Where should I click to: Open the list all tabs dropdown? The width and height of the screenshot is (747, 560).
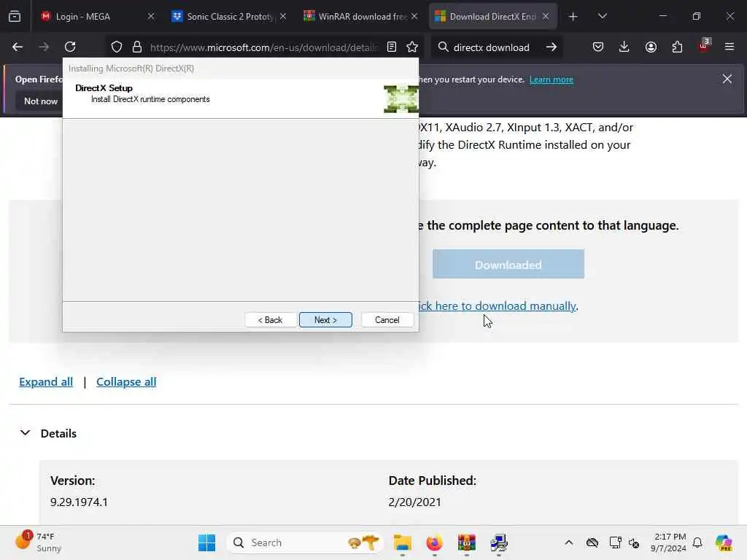(602, 16)
